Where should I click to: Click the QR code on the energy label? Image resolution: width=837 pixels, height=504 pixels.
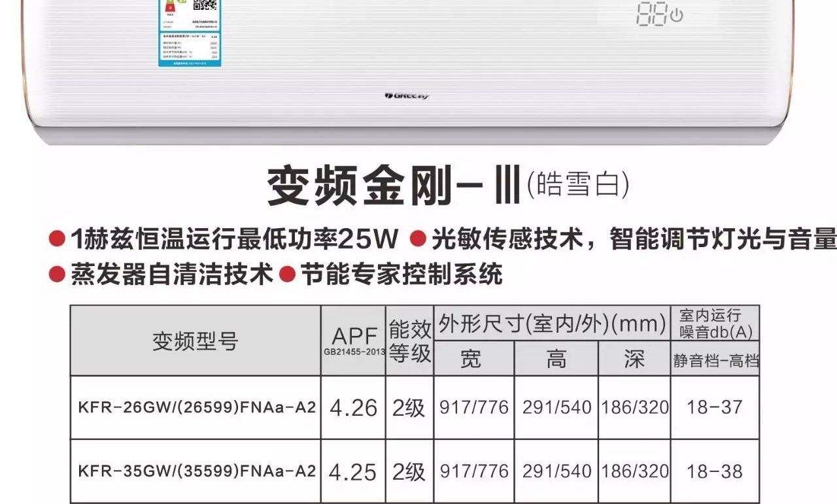click(205, 5)
